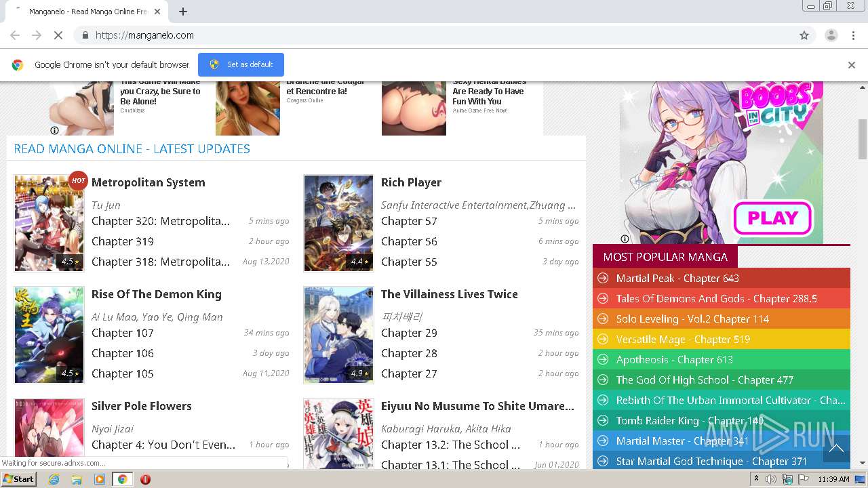
Task: Click the ad info icon on the top banner ad
Action: [54, 130]
